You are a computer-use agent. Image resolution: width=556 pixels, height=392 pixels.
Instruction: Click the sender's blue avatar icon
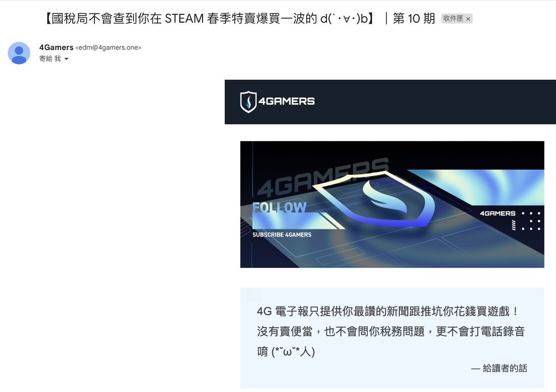tap(19, 53)
